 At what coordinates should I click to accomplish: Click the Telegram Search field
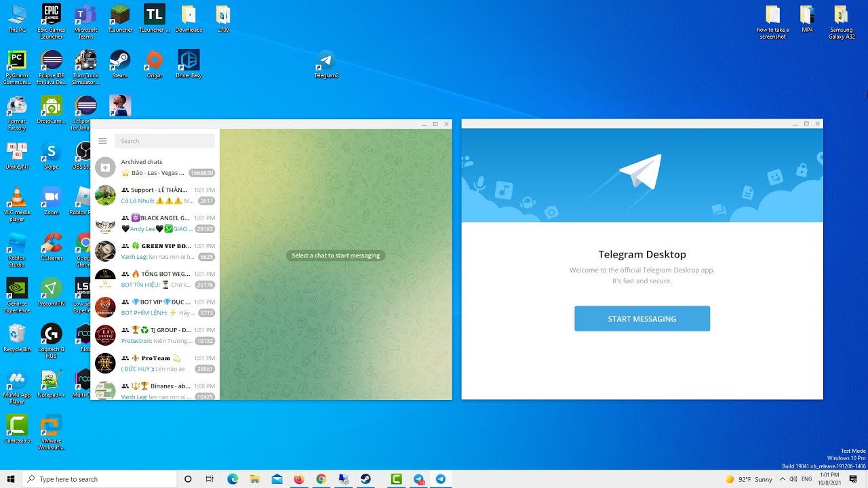[165, 141]
